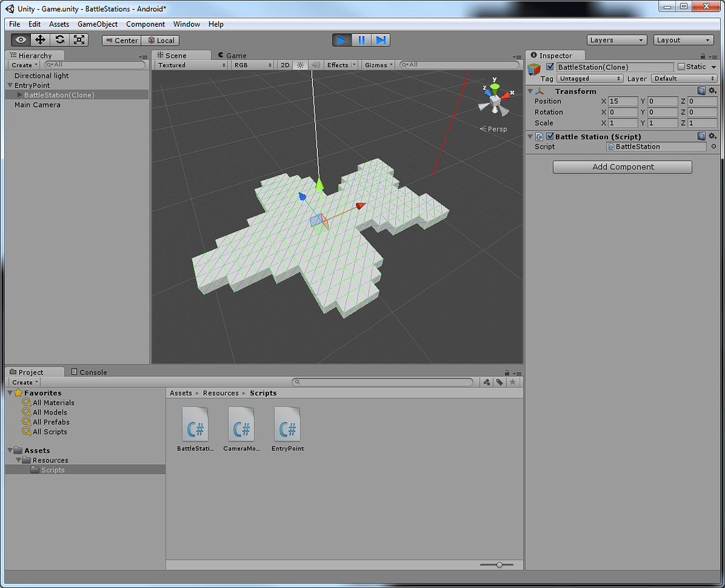Toggle scene lighting sun icon

(x=300, y=65)
